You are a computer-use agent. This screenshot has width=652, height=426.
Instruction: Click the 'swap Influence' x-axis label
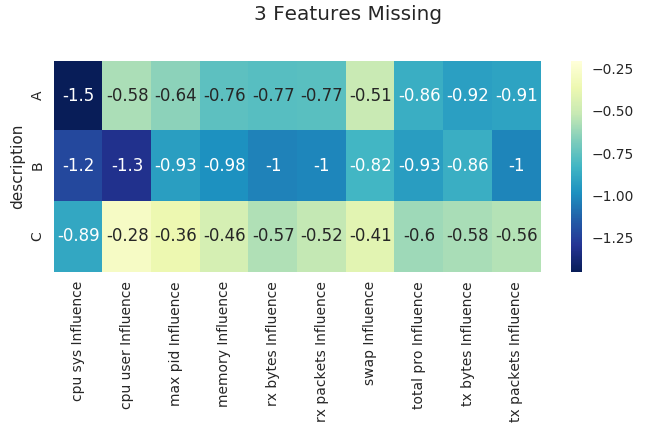click(370, 335)
